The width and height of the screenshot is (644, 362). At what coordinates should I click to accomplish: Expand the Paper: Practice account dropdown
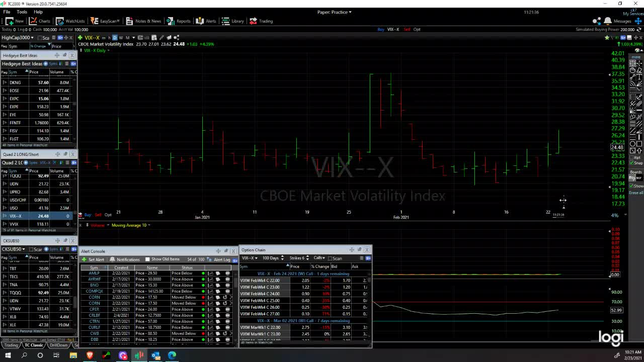335,12
